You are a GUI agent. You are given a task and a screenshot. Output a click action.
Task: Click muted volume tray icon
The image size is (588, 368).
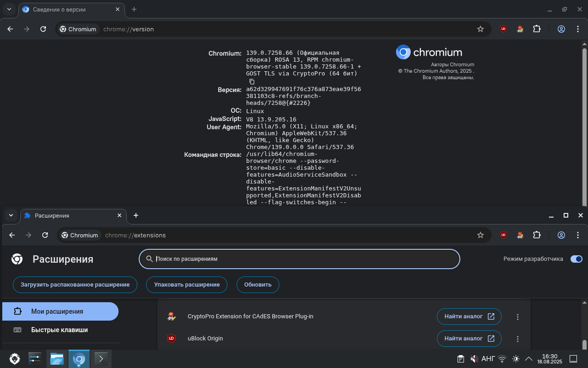tap(474, 359)
